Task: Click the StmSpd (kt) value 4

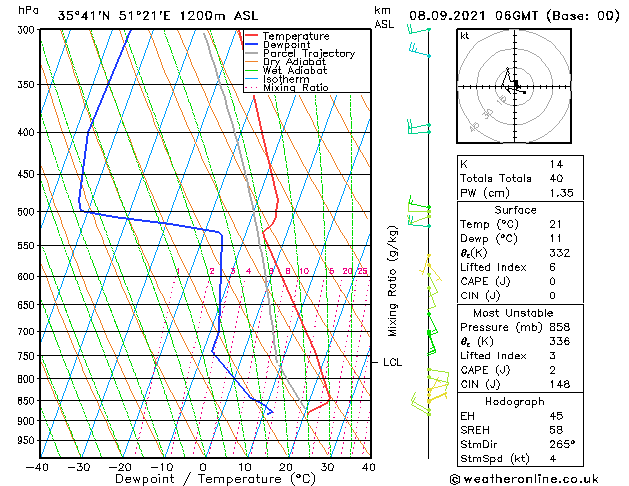Action: pos(552,458)
